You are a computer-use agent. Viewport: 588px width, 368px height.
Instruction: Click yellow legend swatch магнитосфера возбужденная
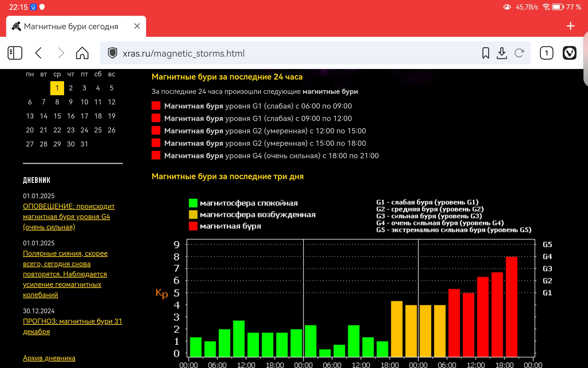tap(193, 214)
